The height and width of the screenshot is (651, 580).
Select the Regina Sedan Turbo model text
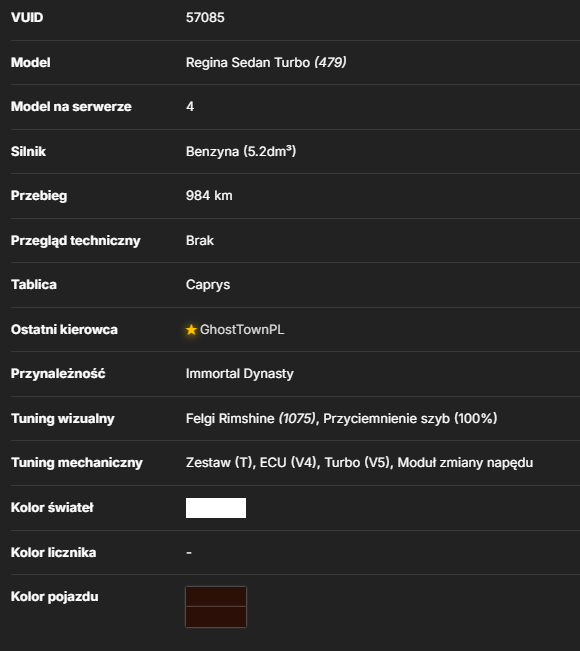coord(248,62)
